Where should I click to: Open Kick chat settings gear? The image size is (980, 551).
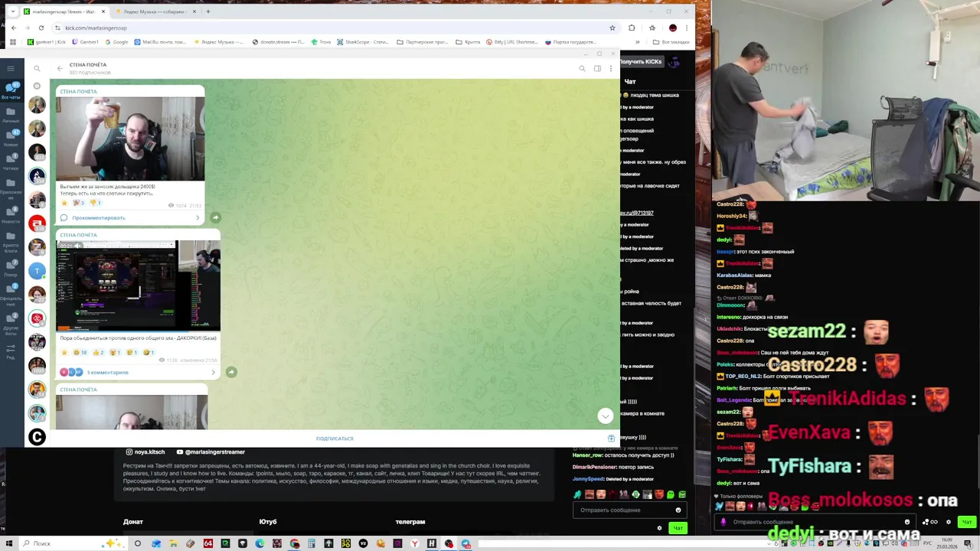pyautogui.click(x=659, y=528)
